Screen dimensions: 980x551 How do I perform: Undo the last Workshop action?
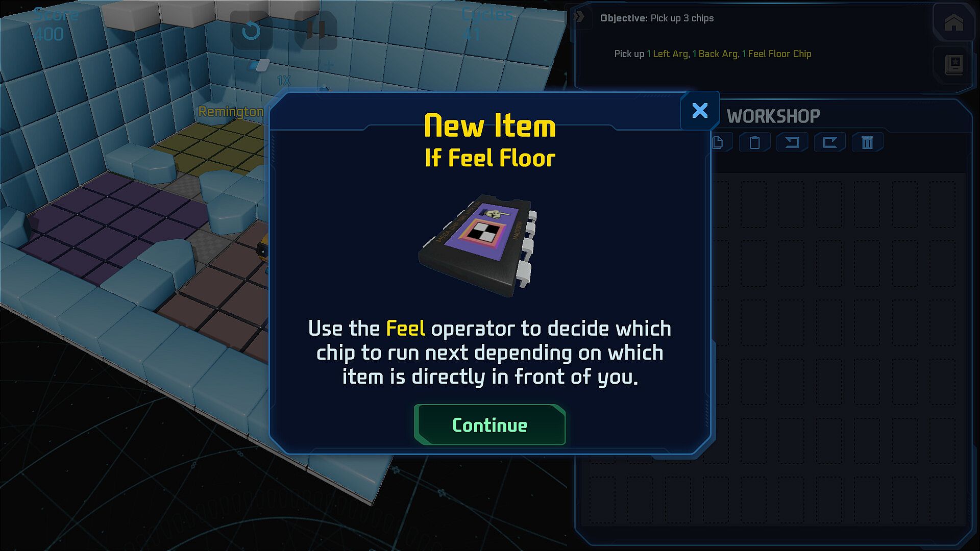pos(792,142)
